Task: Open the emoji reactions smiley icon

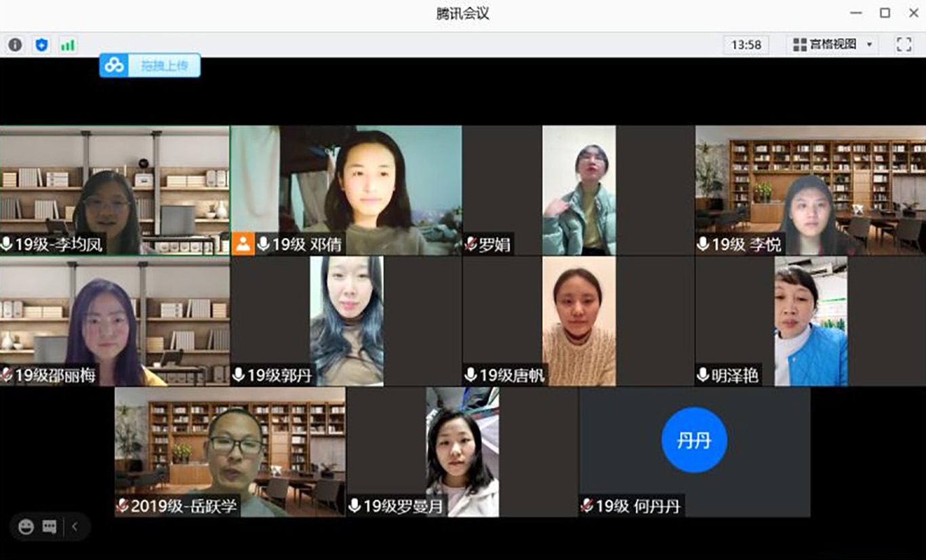Action: [26, 527]
